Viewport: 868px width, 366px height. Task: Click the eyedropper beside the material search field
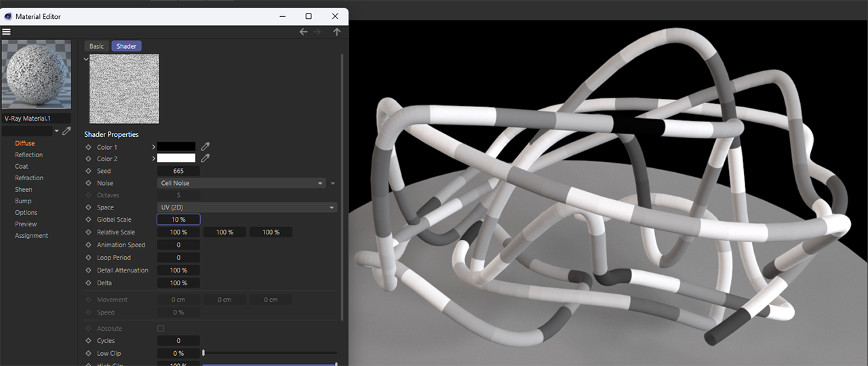click(66, 131)
